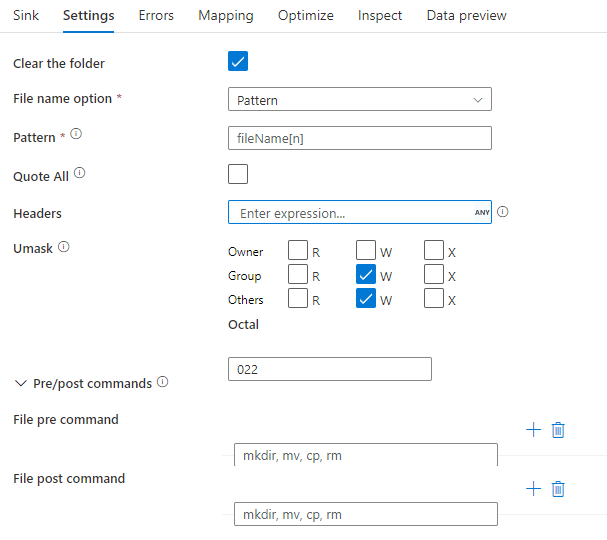Image resolution: width=607 pixels, height=540 pixels.
Task: Click the info icon beside Quote All
Action: pos(80,173)
